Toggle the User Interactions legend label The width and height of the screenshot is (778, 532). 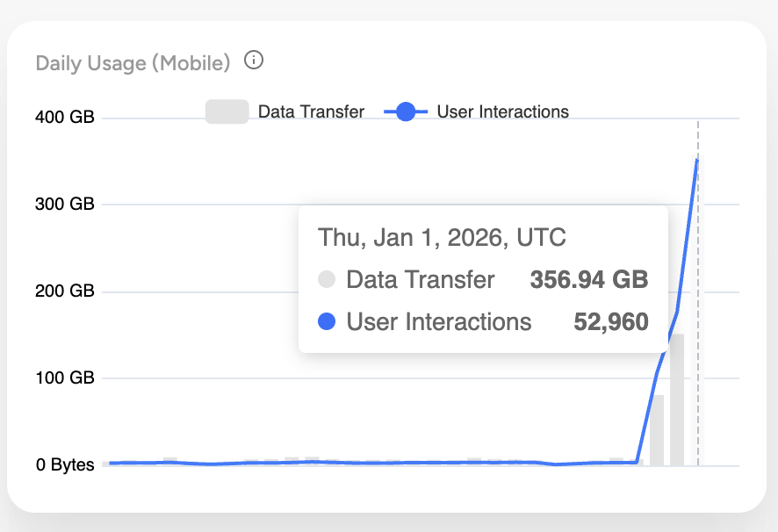pos(502,111)
